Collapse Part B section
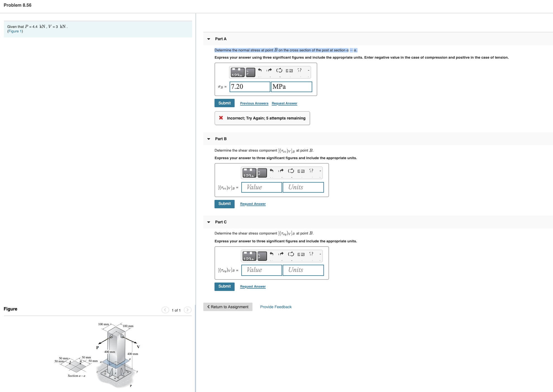Screen dimensions: 553x392 click(x=209, y=139)
